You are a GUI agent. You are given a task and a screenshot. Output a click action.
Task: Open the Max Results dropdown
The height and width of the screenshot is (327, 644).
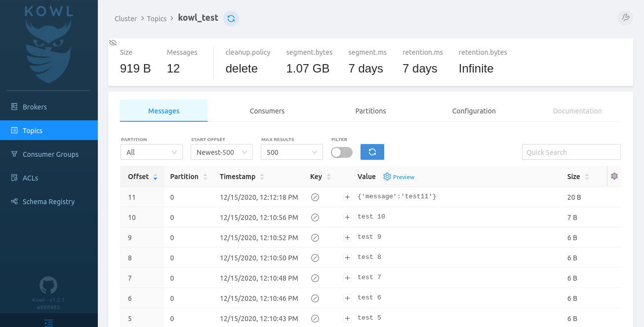(x=291, y=152)
